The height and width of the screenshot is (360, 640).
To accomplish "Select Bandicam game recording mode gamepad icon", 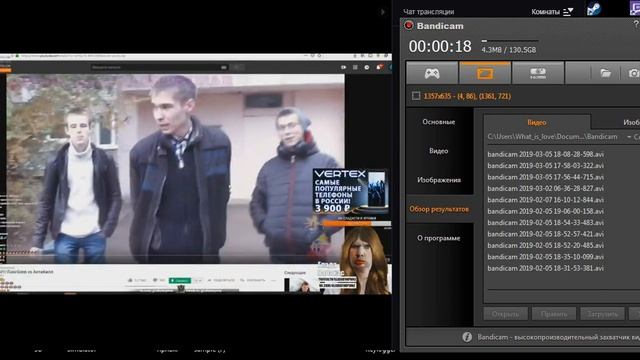I will pos(432,73).
